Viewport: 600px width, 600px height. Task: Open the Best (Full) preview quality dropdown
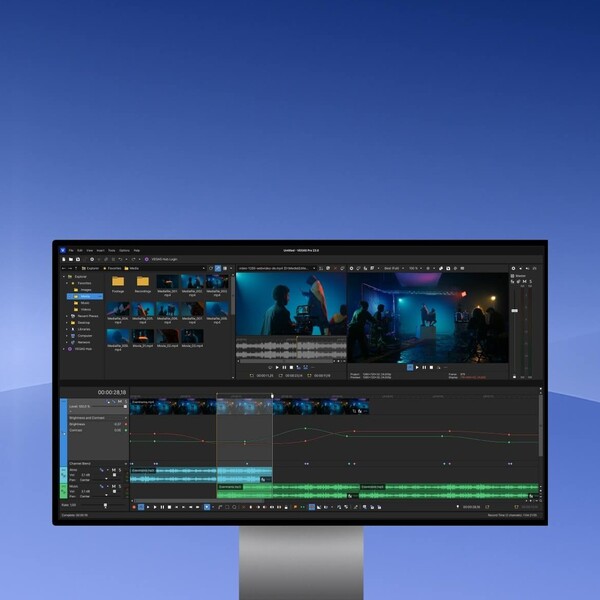click(x=394, y=268)
